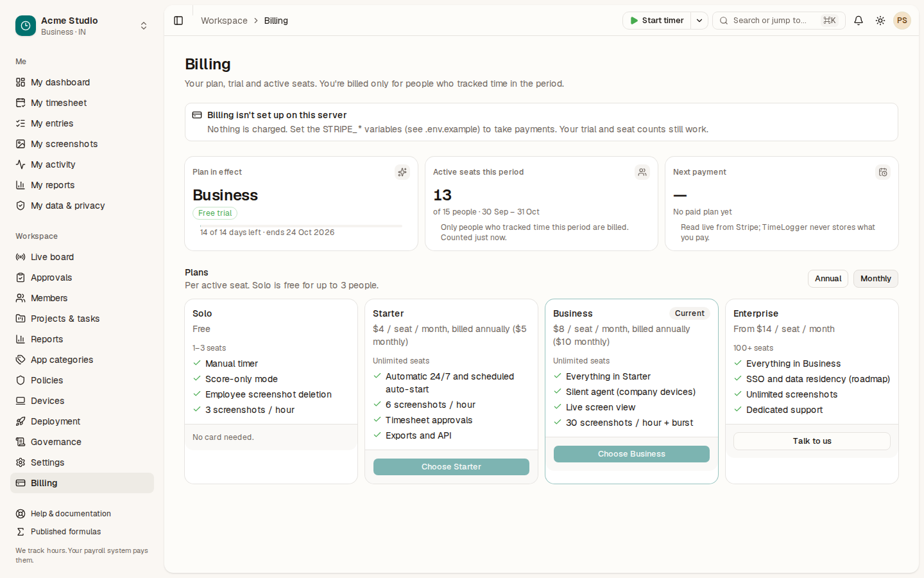Open Help & documentation
The width and height of the screenshot is (924, 578).
(82, 514)
